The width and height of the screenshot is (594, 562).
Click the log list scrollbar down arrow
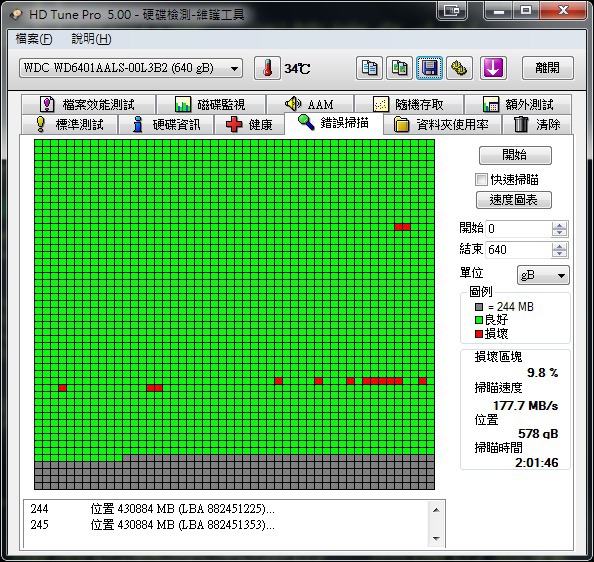[x=436, y=538]
